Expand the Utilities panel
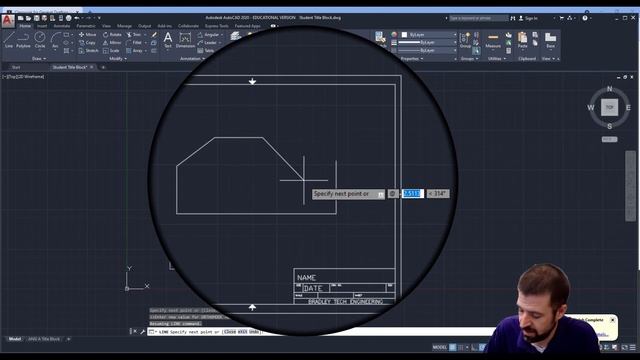 [497, 59]
